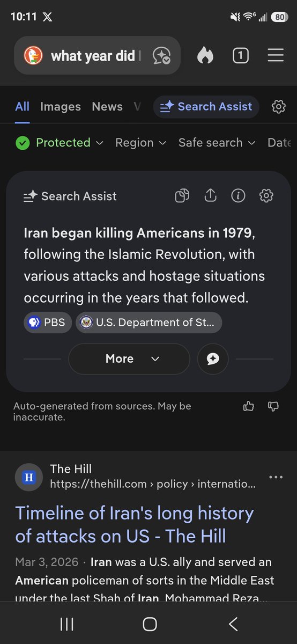Screen dimensions: 297x644
Task: Open the Safe search dropdown
Action: point(218,143)
